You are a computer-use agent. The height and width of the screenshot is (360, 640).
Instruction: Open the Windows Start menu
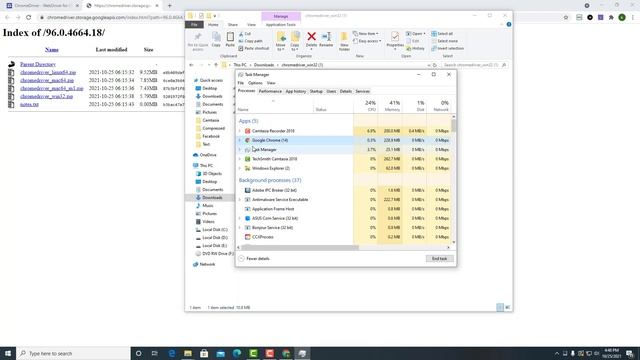pos(8,353)
